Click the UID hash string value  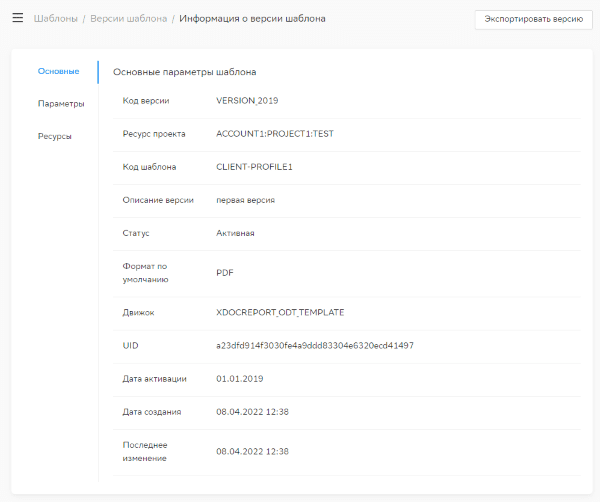point(315,345)
